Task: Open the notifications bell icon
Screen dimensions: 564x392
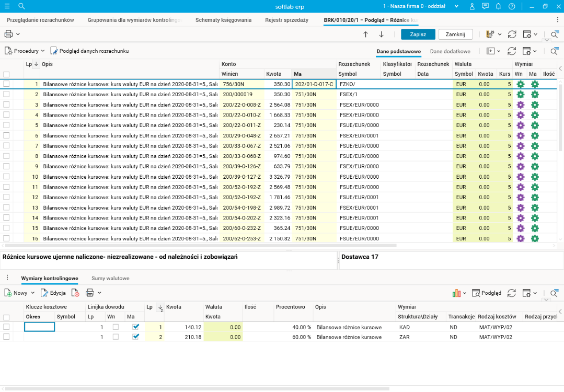Action: 498,6
